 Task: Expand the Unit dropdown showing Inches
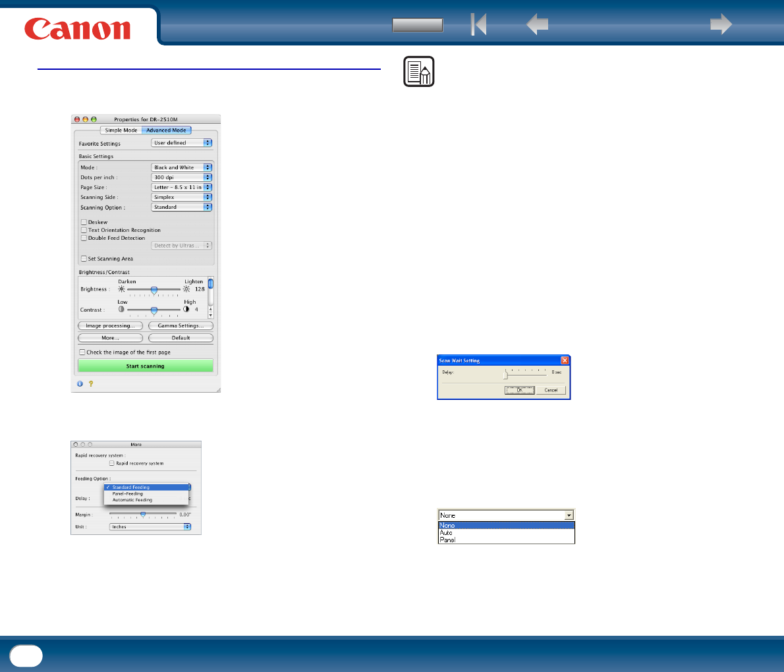[x=150, y=526]
